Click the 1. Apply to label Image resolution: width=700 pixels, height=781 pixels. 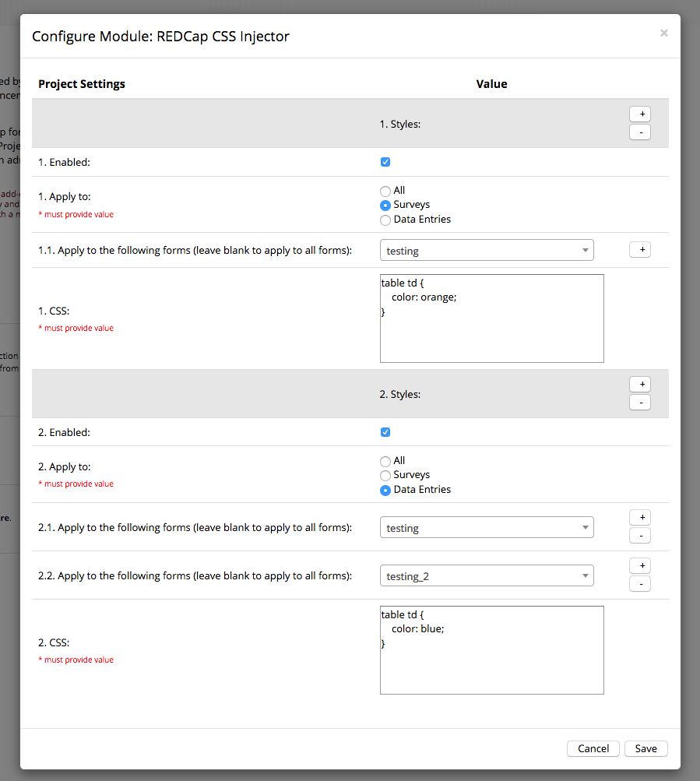[65, 197]
